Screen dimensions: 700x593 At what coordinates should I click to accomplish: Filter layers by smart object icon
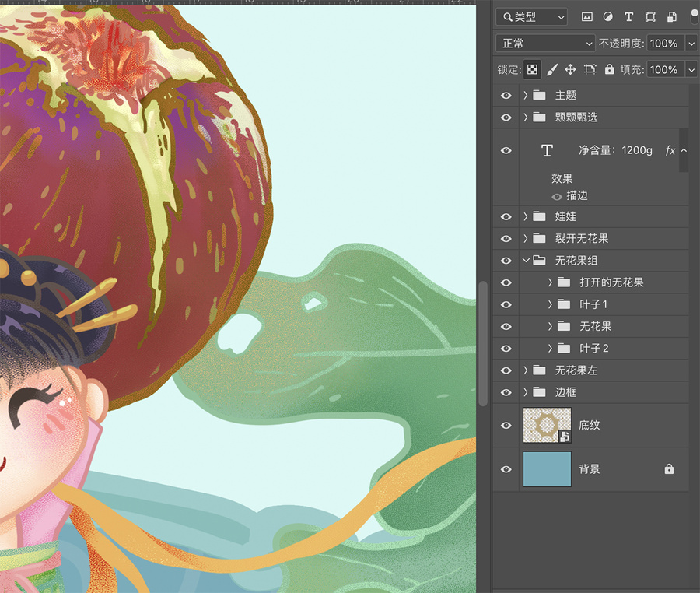click(671, 17)
